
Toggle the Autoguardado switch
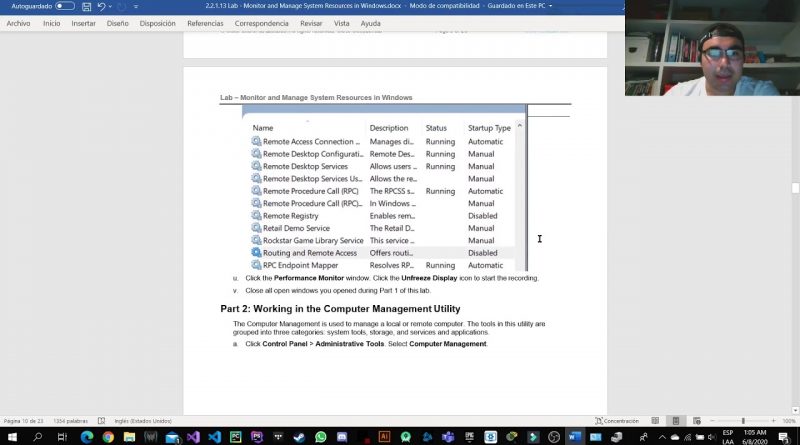point(65,6)
